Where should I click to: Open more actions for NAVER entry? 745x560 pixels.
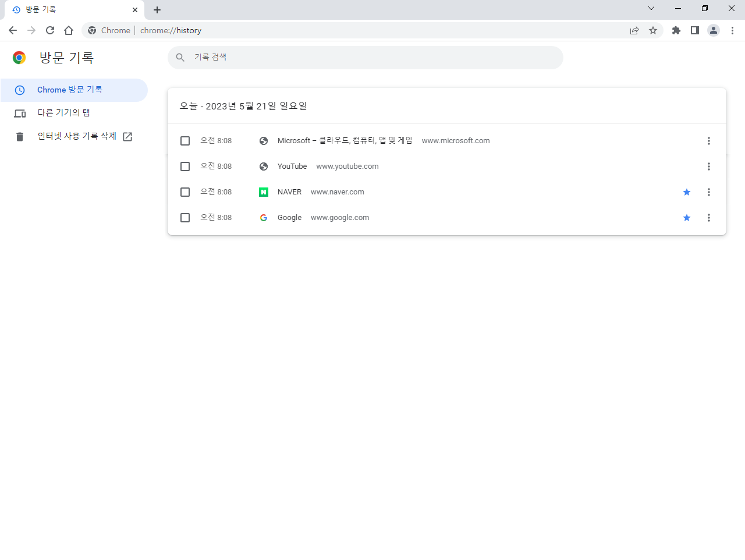(709, 192)
